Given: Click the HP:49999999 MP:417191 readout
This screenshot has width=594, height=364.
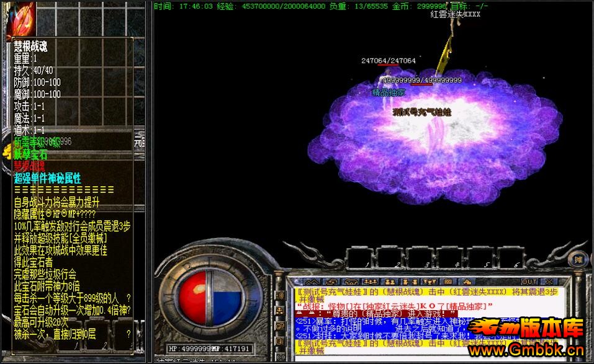Looking at the screenshot, I should [x=209, y=349].
